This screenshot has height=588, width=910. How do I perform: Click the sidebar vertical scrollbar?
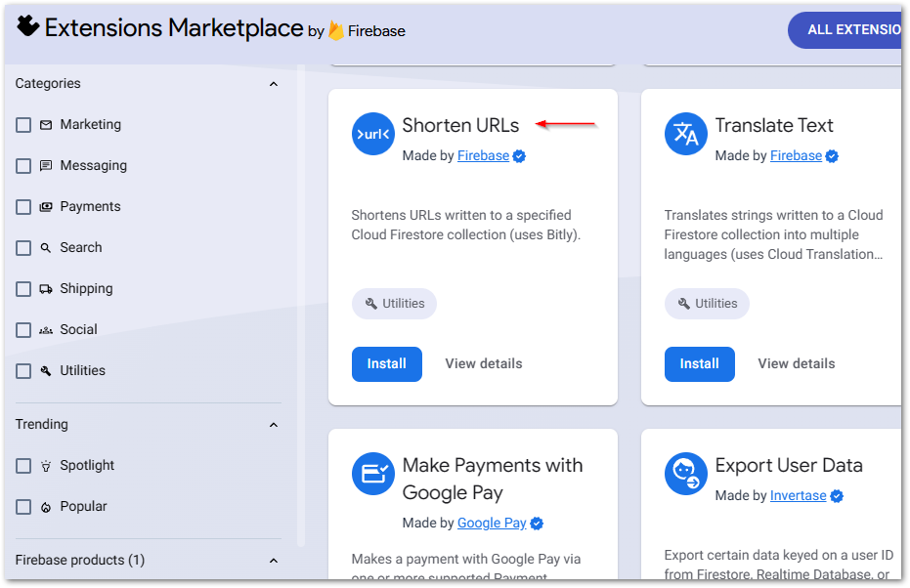point(301,305)
